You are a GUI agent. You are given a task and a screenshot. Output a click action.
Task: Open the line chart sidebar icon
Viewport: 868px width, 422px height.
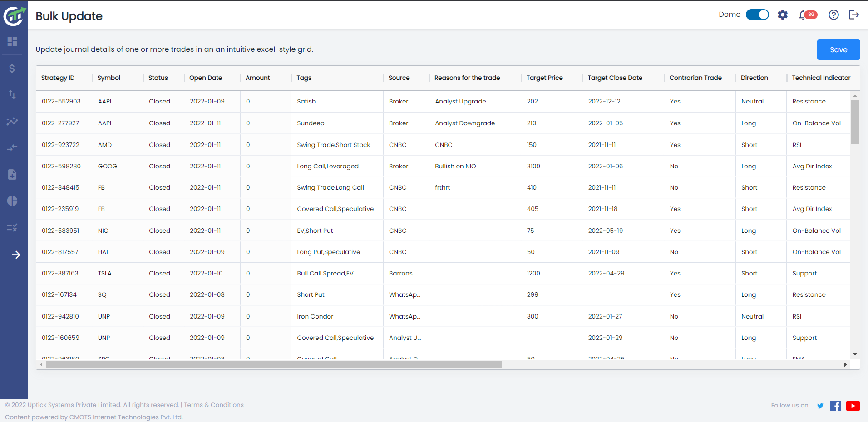12,121
